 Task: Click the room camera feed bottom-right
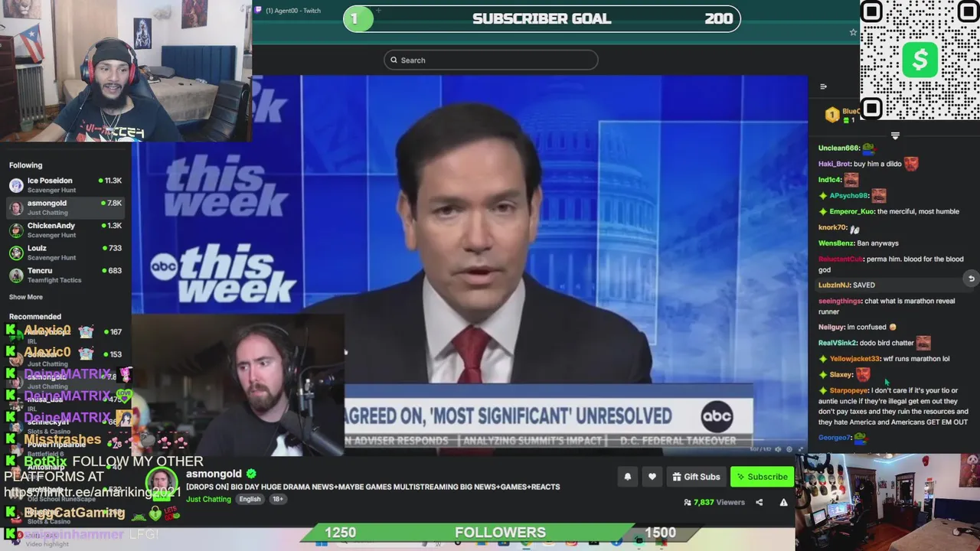[887, 502]
